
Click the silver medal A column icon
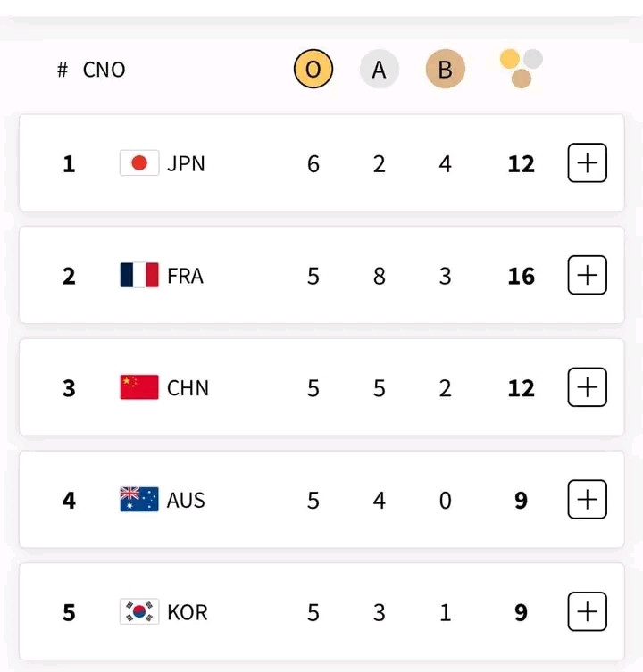click(379, 70)
